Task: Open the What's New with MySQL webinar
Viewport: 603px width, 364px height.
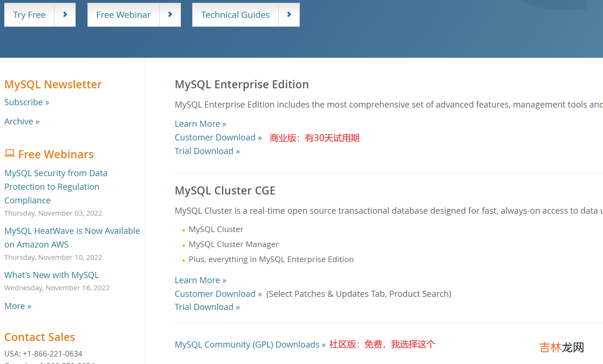Action: point(52,275)
